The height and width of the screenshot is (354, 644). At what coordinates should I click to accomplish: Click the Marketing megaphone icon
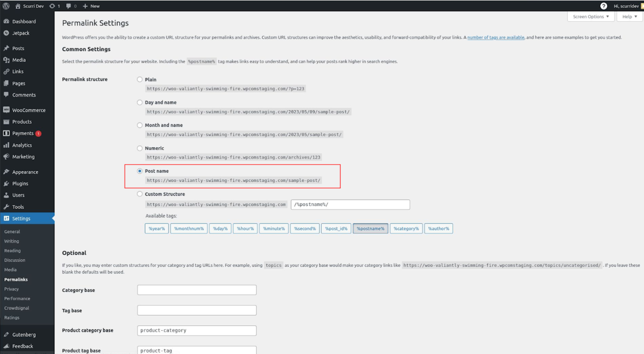coord(6,156)
